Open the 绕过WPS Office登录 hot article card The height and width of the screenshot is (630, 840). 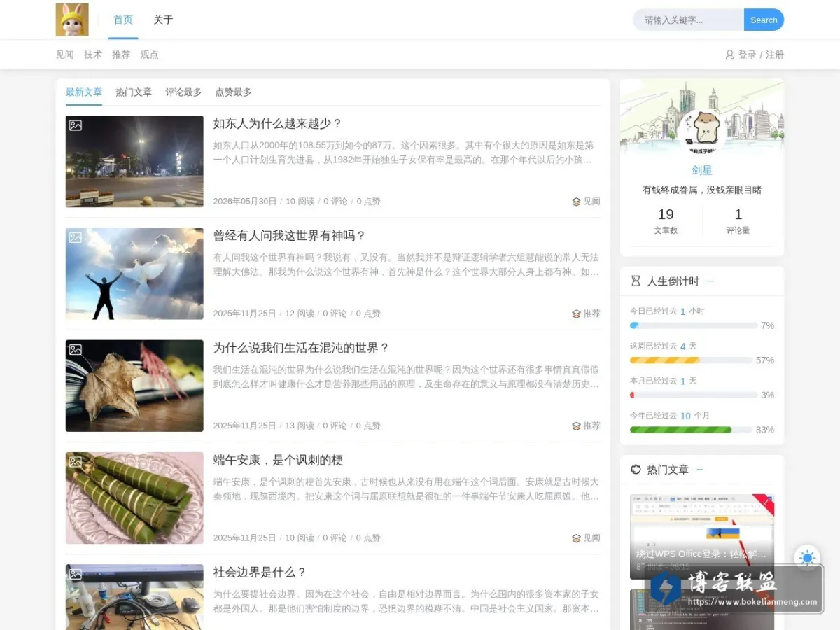tap(702, 537)
